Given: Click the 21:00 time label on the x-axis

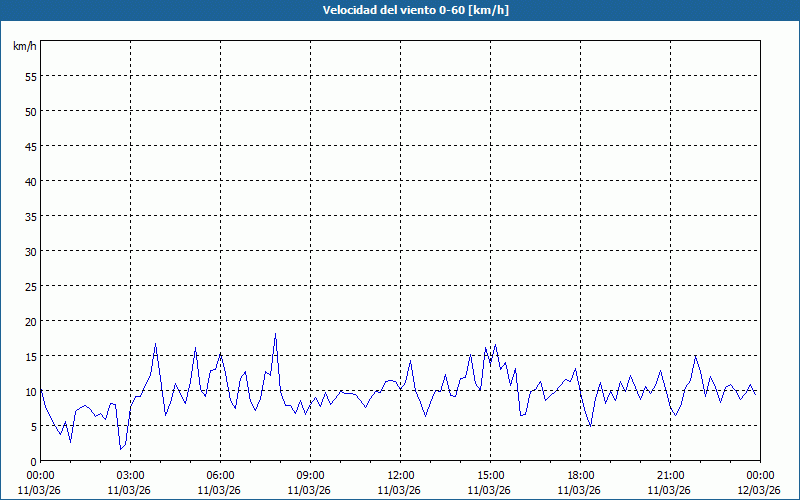Looking at the screenshot, I should pyautogui.click(x=670, y=475).
